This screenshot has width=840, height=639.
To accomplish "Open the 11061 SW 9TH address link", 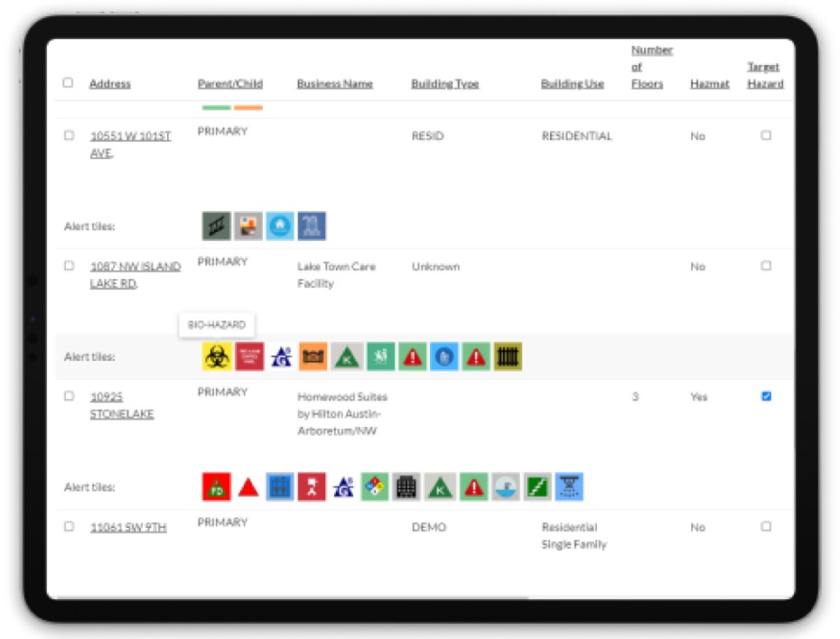I will pos(127,527).
